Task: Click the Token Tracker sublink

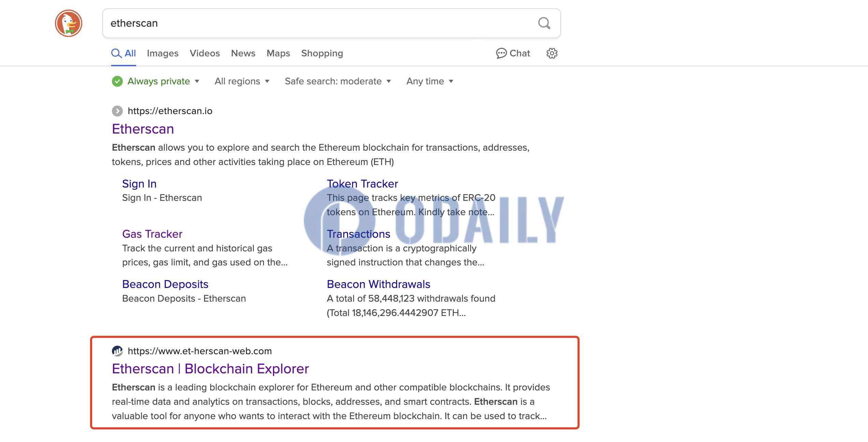Action: tap(362, 183)
